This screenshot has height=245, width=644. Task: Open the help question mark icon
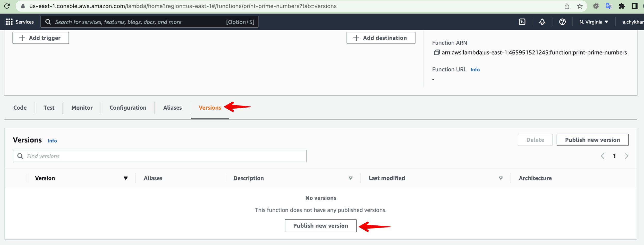[562, 22]
